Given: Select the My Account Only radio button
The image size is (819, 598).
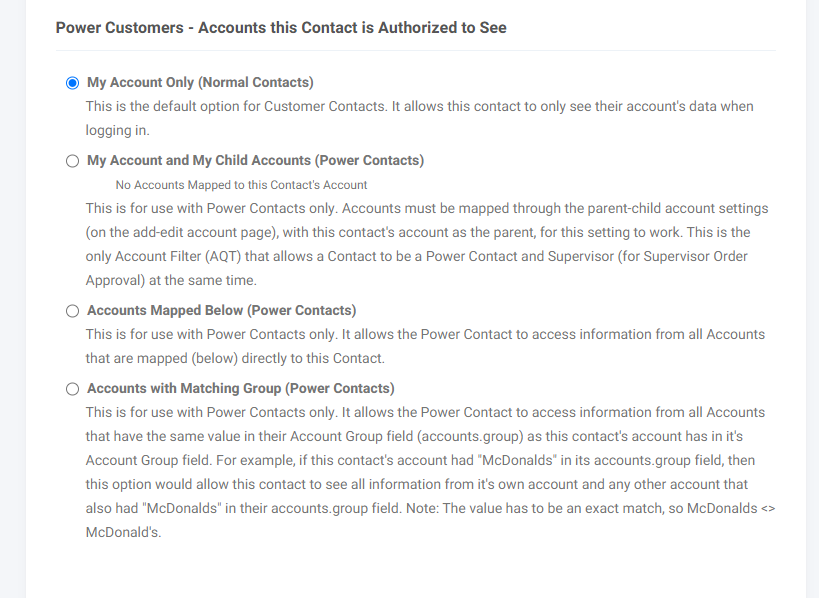Looking at the screenshot, I should coord(73,83).
